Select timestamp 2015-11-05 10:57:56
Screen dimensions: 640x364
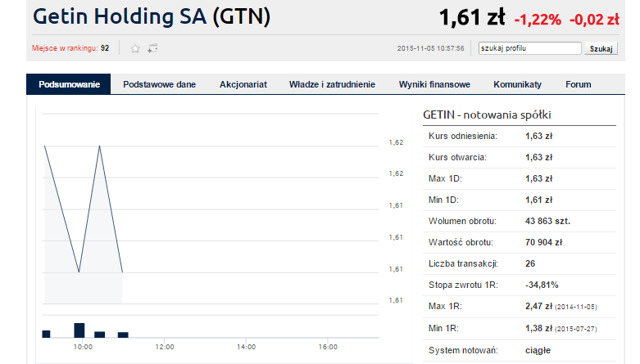tap(431, 48)
